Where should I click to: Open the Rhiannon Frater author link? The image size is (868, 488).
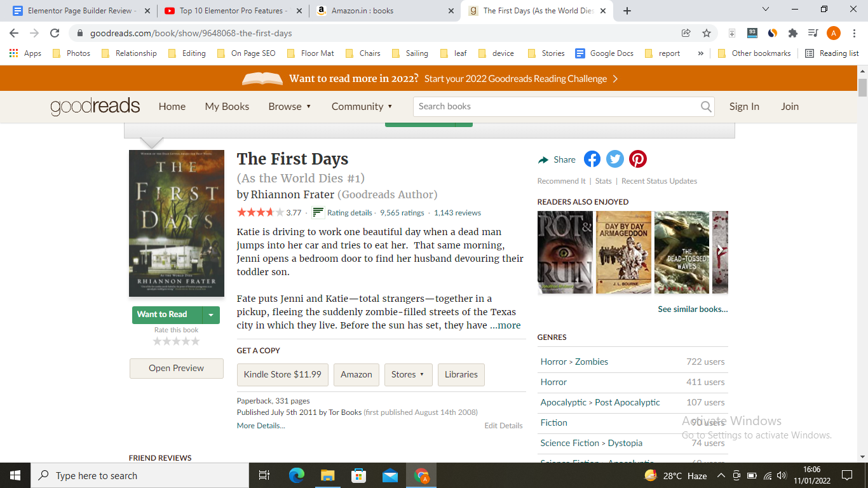[x=293, y=194]
